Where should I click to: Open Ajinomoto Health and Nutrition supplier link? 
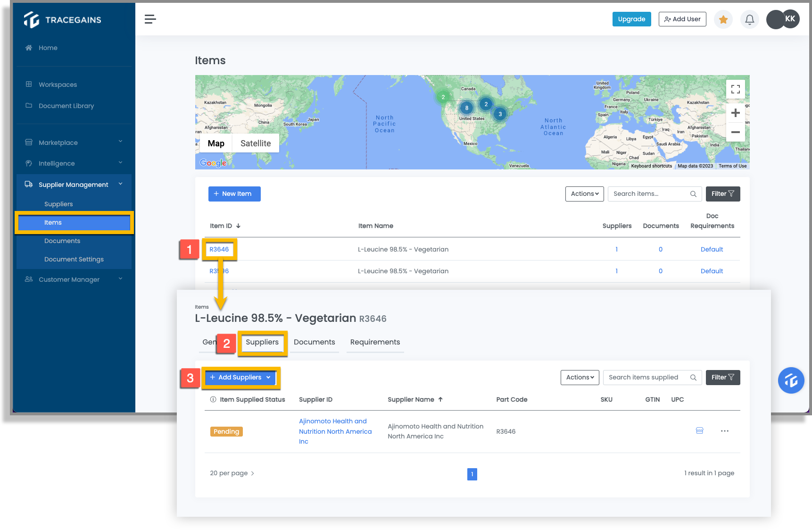pos(335,431)
